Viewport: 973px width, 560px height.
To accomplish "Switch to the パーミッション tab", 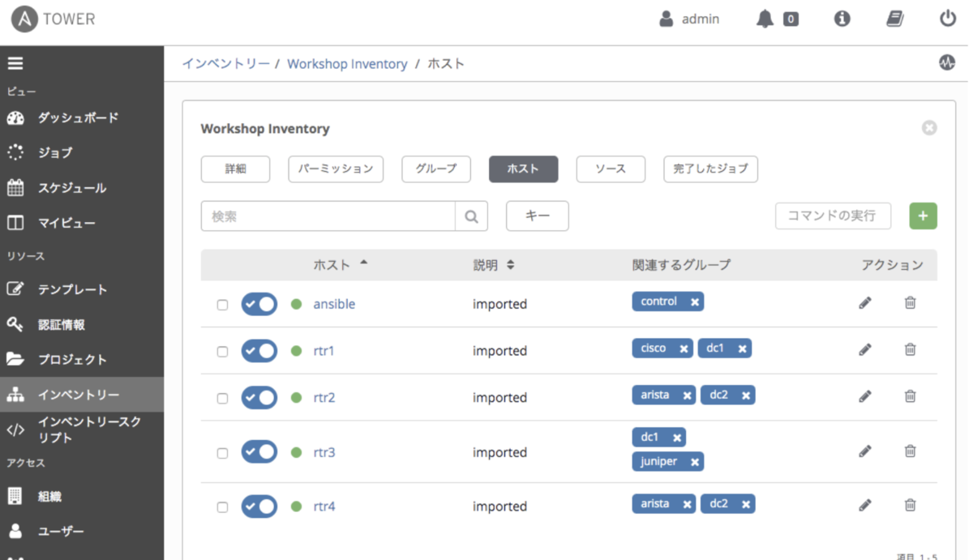I will tap(335, 169).
